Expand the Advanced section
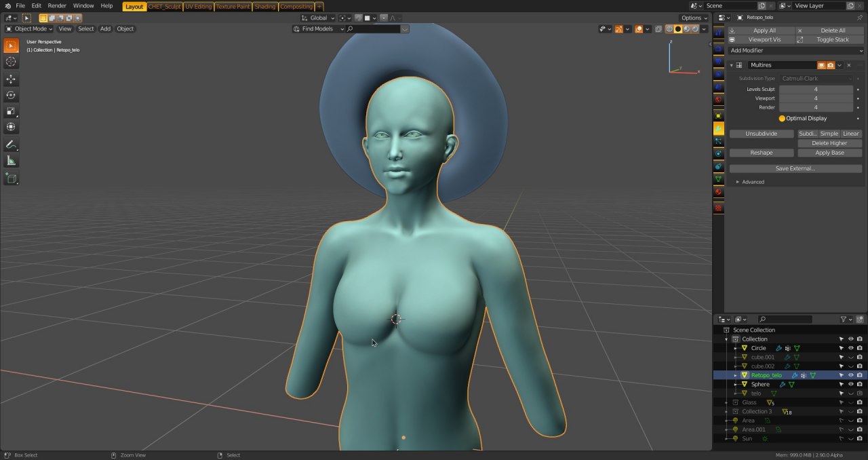Viewport: 868px width, 460px height. (x=749, y=182)
